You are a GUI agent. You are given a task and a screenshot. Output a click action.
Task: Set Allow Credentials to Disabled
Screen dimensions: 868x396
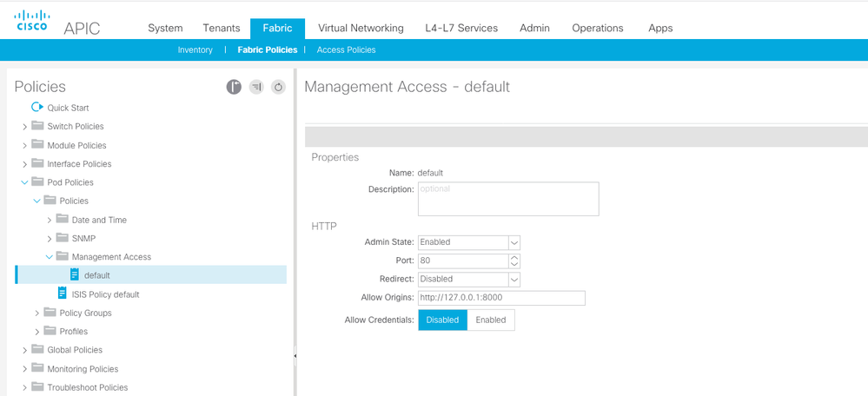tap(442, 320)
